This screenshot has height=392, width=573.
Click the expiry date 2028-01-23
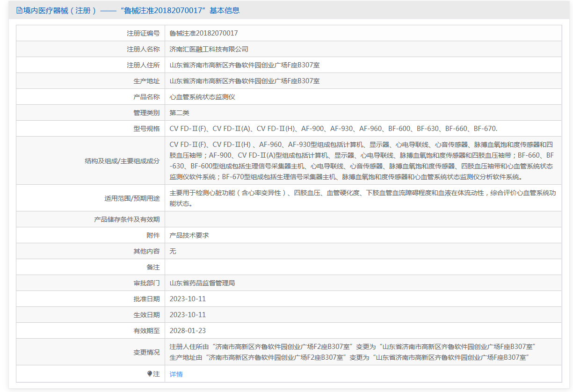[188, 331]
